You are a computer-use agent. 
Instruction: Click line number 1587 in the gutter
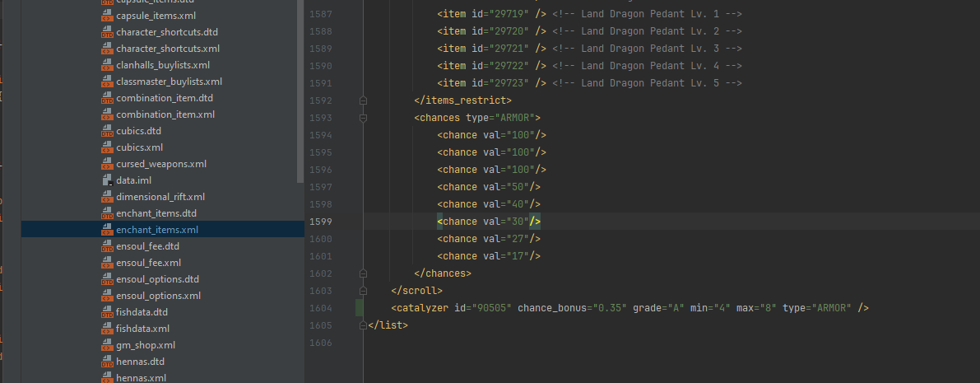pyautogui.click(x=321, y=14)
